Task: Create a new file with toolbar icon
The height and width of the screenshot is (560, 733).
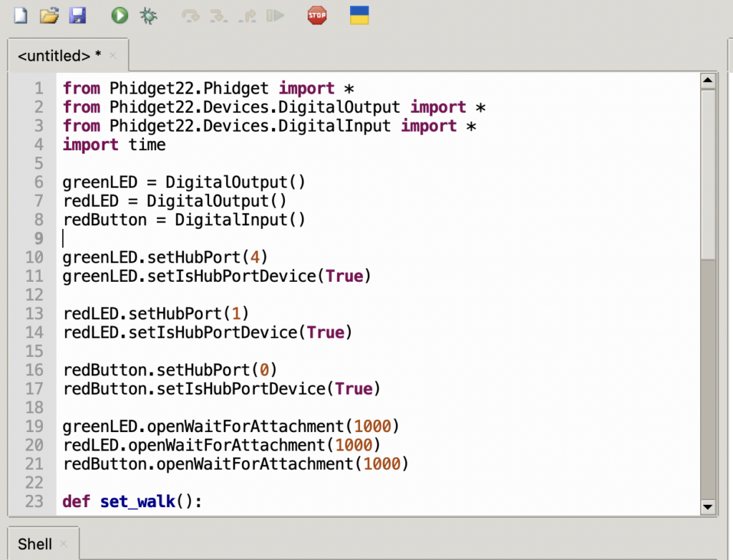Action: [21, 15]
